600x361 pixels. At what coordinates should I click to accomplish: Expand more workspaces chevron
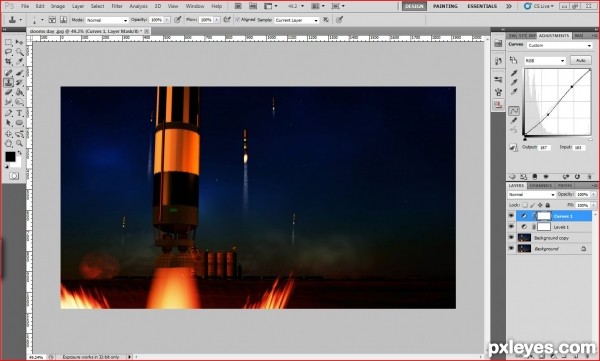coord(509,6)
